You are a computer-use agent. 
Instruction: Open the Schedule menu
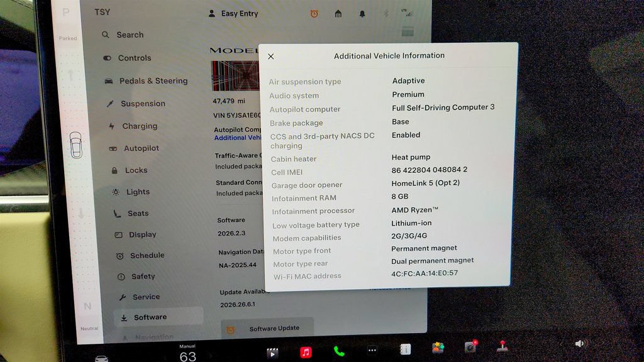[x=140, y=255]
